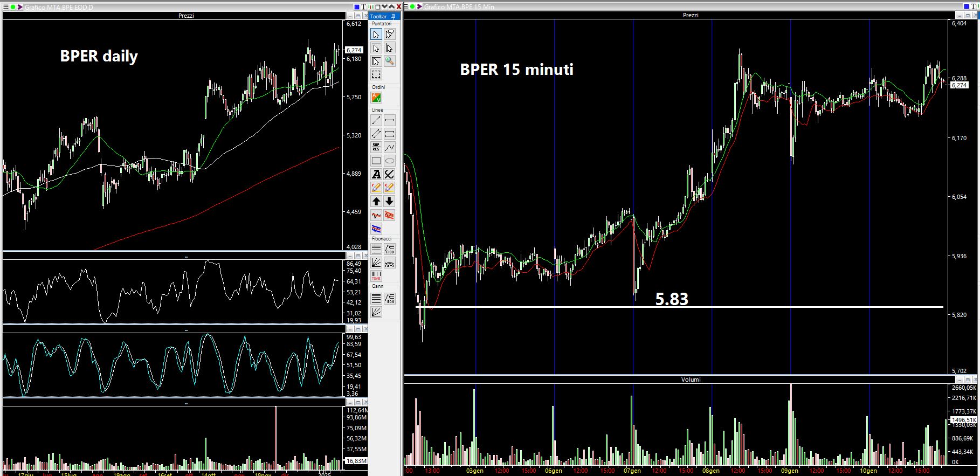Click the 5.83 support level annotation
This screenshot has width=980, height=476.
pyautogui.click(x=672, y=299)
